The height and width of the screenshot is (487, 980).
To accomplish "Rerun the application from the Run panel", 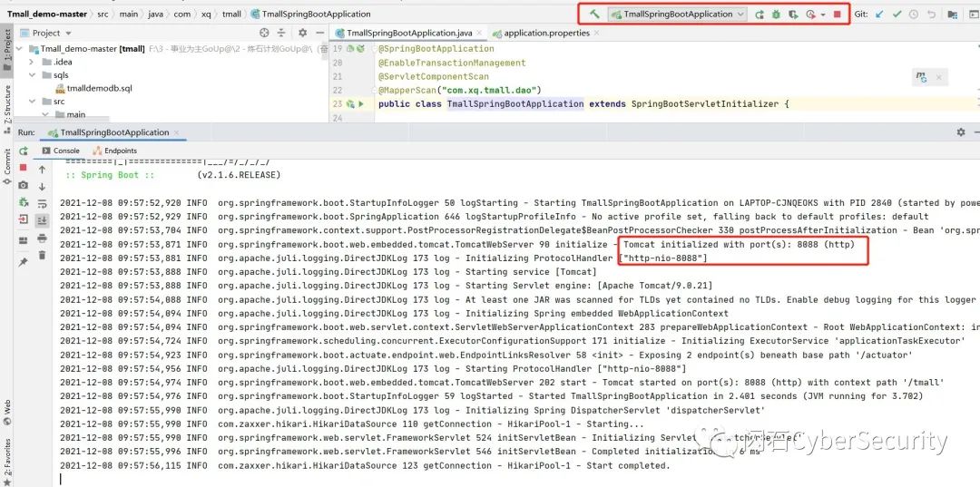I will (23, 151).
